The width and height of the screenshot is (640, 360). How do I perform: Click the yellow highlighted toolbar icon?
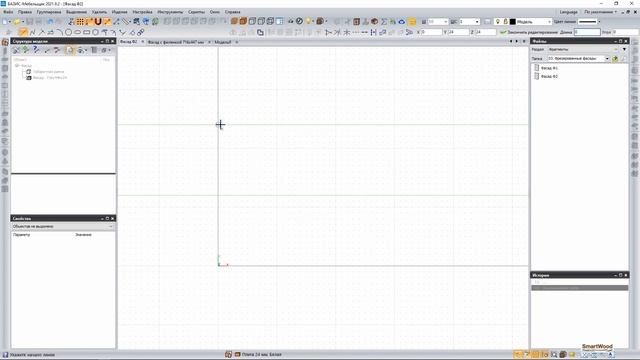tap(412, 21)
